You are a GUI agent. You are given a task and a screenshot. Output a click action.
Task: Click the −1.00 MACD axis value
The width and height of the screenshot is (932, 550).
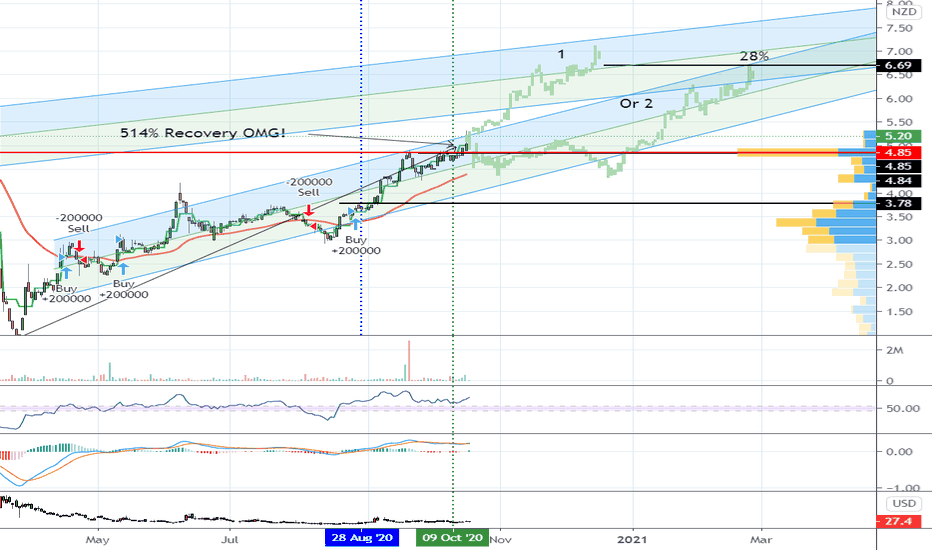[x=902, y=488]
